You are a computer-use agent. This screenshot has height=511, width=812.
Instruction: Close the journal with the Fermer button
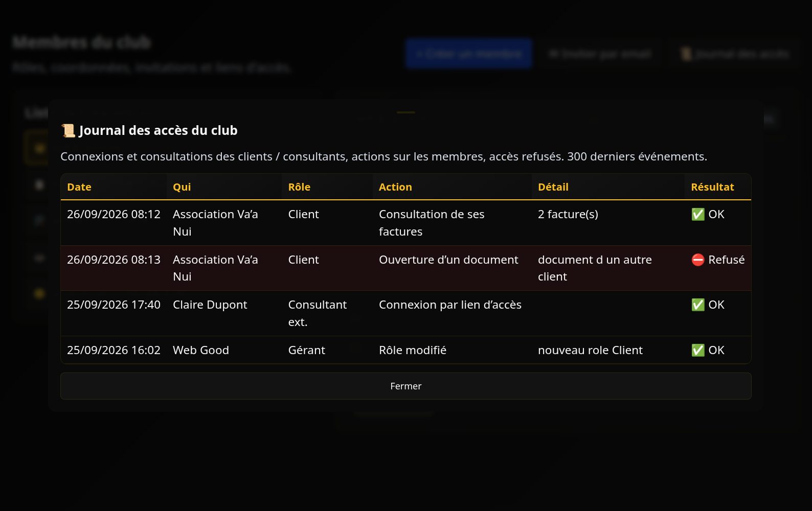point(405,386)
